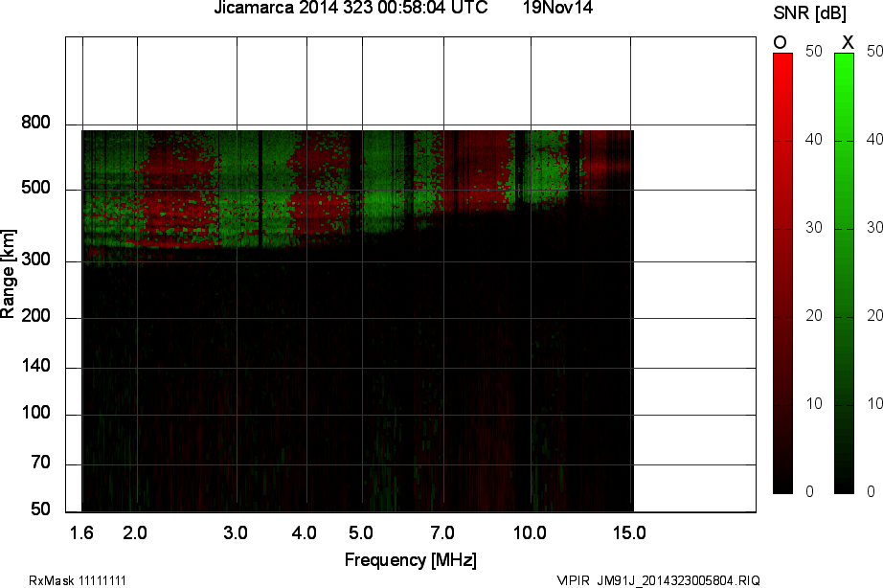This screenshot has width=883, height=588.
Task: Click the X label above green bar
Action: pos(847,42)
